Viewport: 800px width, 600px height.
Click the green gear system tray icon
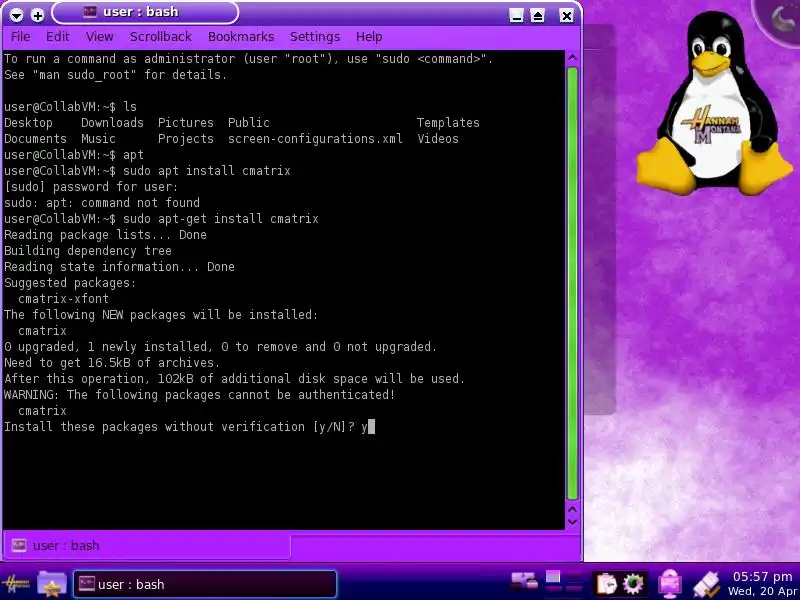point(633,584)
